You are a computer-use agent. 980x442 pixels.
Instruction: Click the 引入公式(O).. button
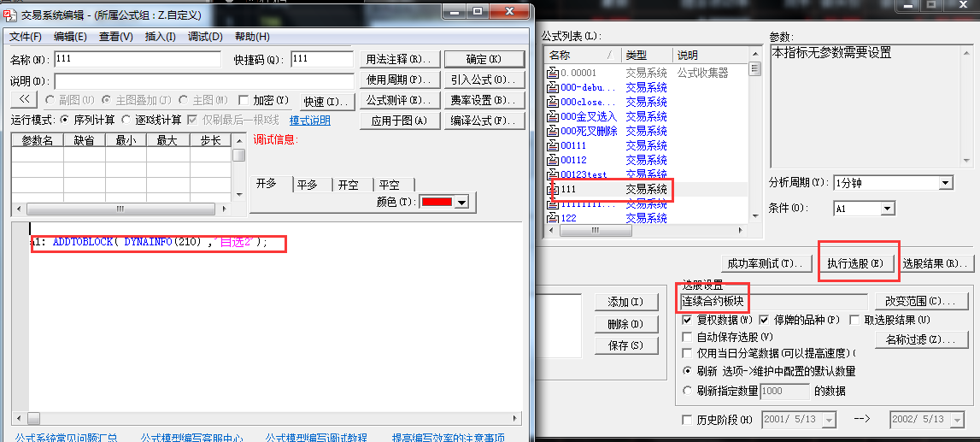[x=484, y=80]
